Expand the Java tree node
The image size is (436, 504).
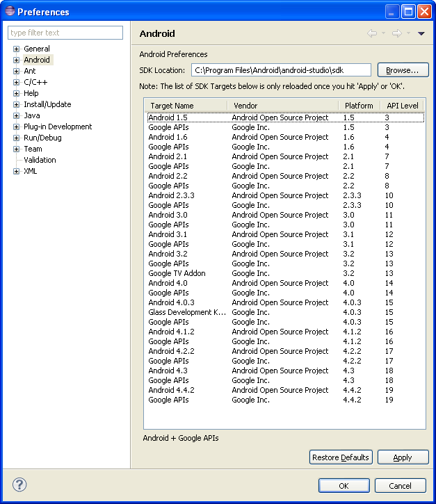coord(17,115)
